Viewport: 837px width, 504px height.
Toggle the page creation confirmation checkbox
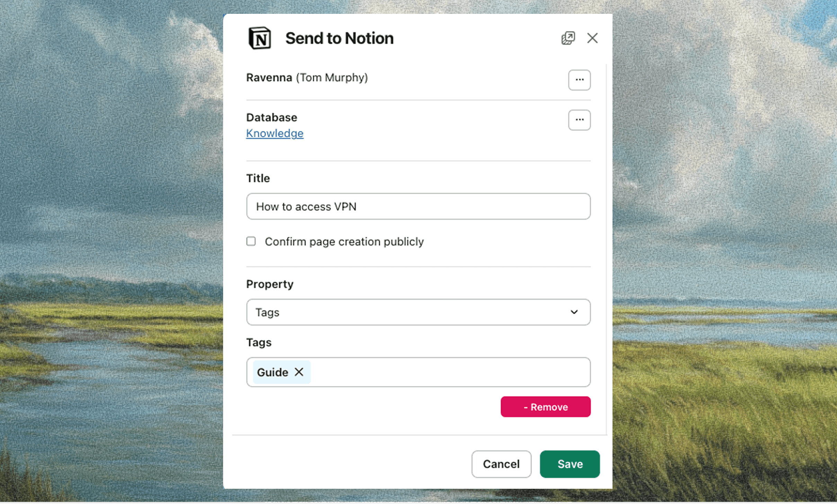[250, 241]
